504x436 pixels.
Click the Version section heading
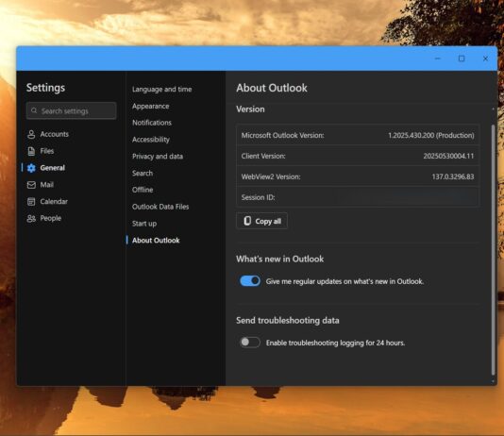250,109
